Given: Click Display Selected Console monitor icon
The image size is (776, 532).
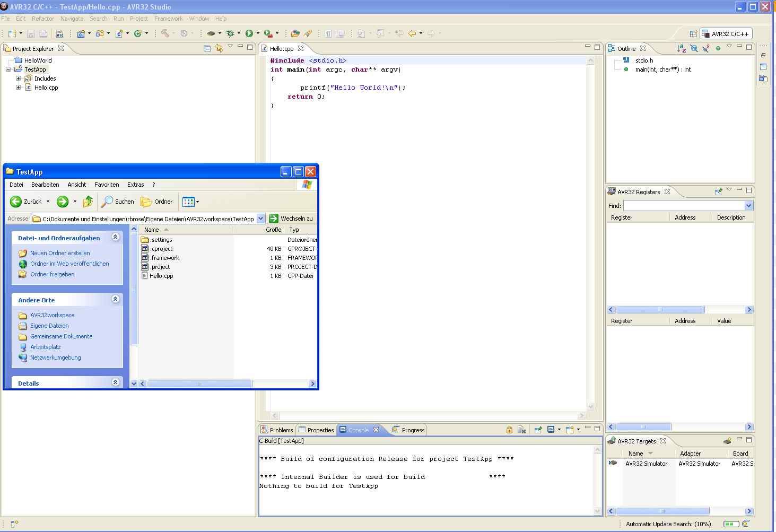Looking at the screenshot, I should [551, 430].
